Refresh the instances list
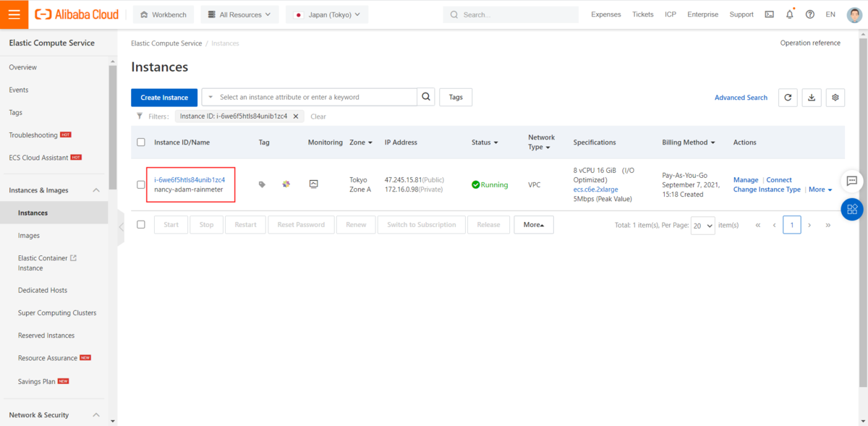Image resolution: width=868 pixels, height=426 pixels. 788,98
